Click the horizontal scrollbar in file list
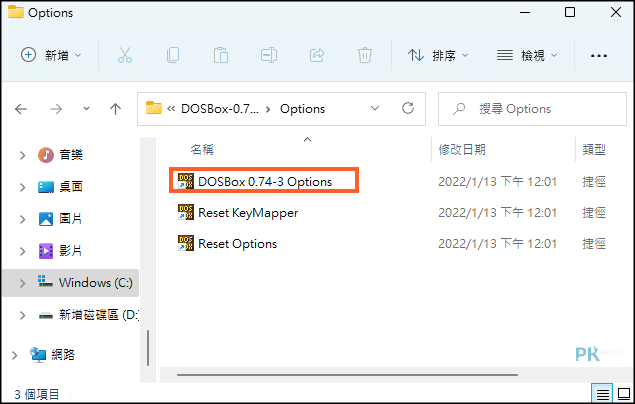This screenshot has width=635, height=404. pyautogui.click(x=347, y=375)
